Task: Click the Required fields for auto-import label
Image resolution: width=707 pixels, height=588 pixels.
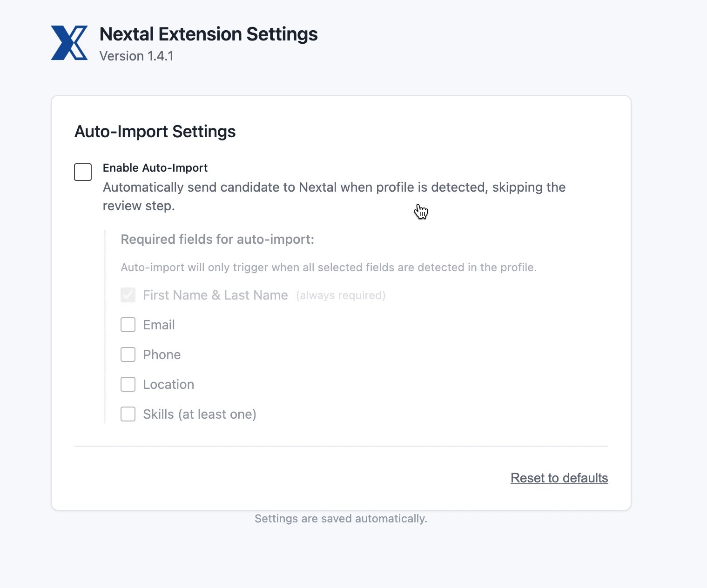Action: click(x=217, y=239)
